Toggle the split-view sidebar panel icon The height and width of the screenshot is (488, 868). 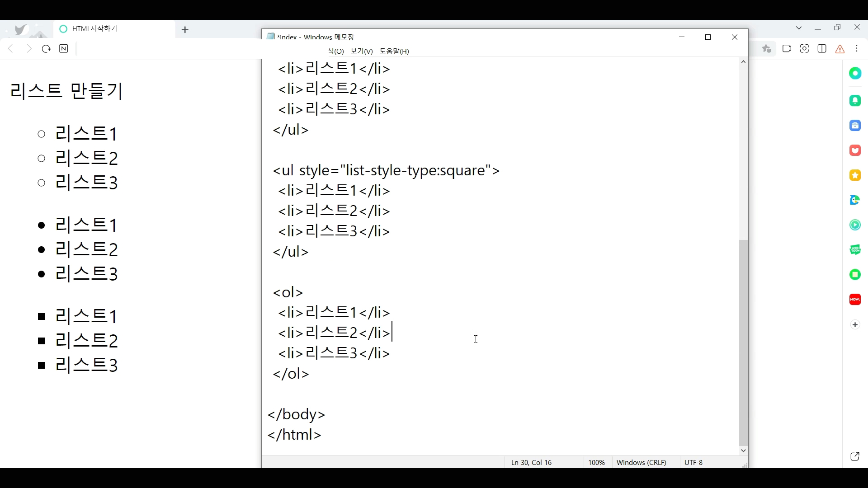[822, 49]
